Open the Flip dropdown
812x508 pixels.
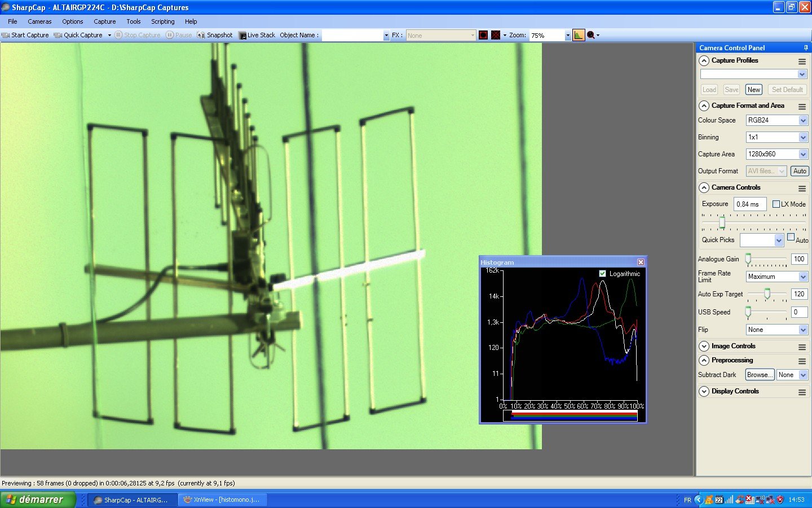pyautogui.click(x=803, y=330)
